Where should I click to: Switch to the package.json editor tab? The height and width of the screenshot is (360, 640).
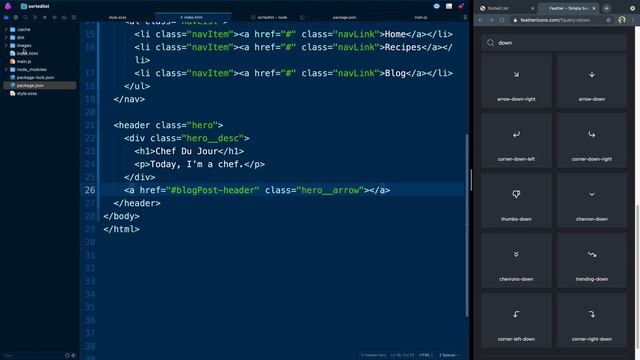[x=344, y=18]
